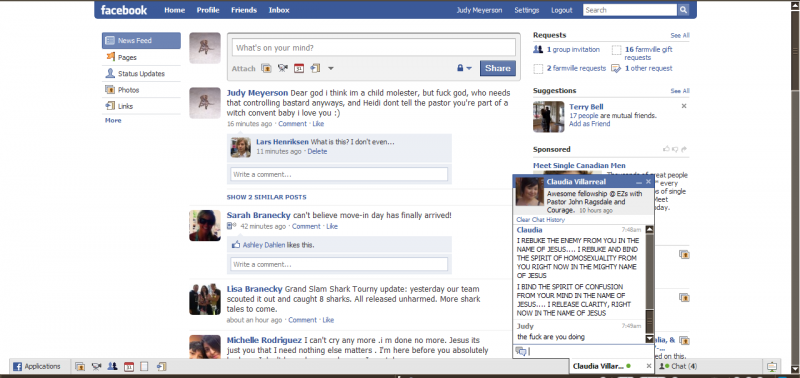The height and width of the screenshot is (378, 800).
Task: Comment on Judy Meyerson's post
Action: [292, 124]
